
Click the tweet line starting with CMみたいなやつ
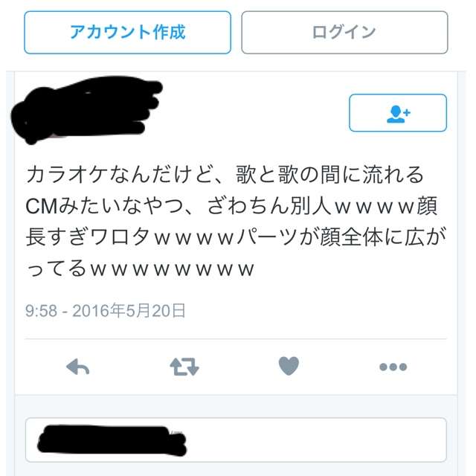point(231,206)
